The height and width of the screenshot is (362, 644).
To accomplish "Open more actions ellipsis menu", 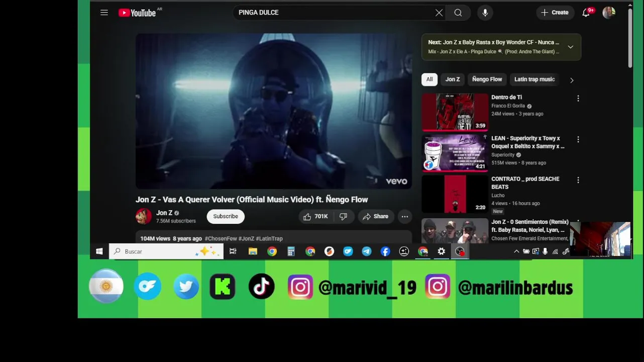I will point(405,216).
